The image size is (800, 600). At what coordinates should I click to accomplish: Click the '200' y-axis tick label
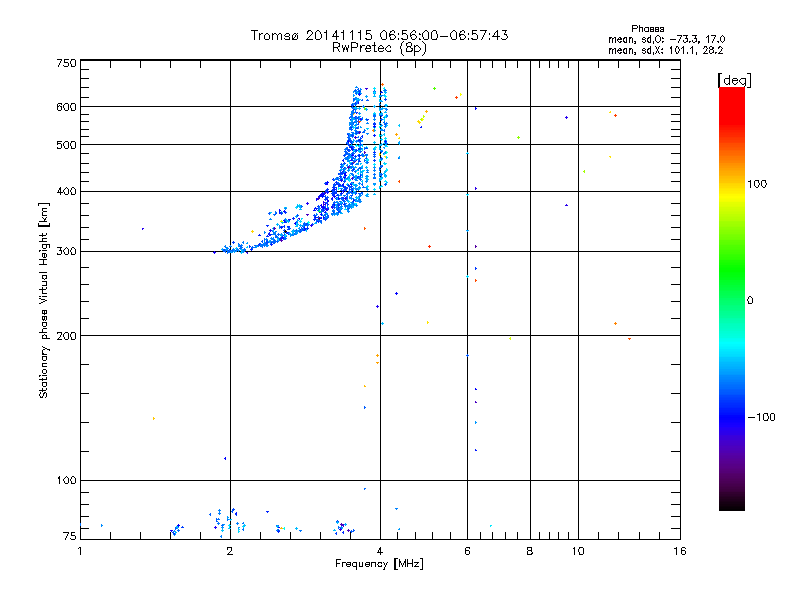[66, 336]
